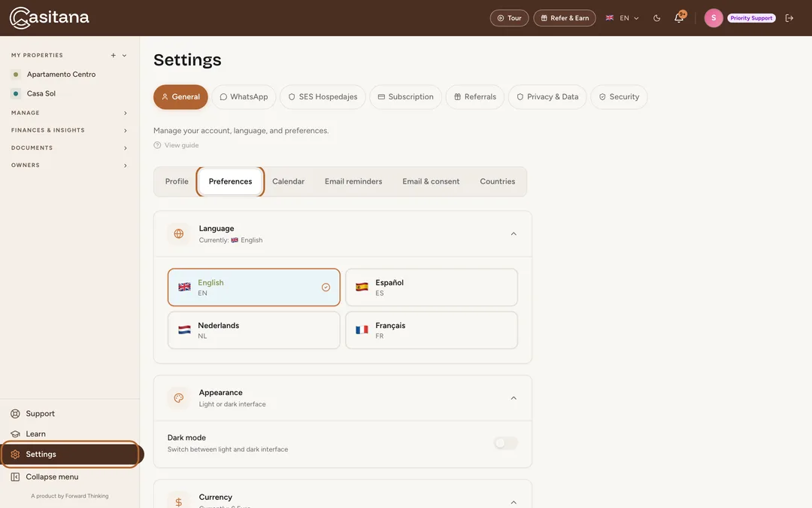812x508 pixels.
Task: Click the Priority Support badge
Action: [x=751, y=18]
